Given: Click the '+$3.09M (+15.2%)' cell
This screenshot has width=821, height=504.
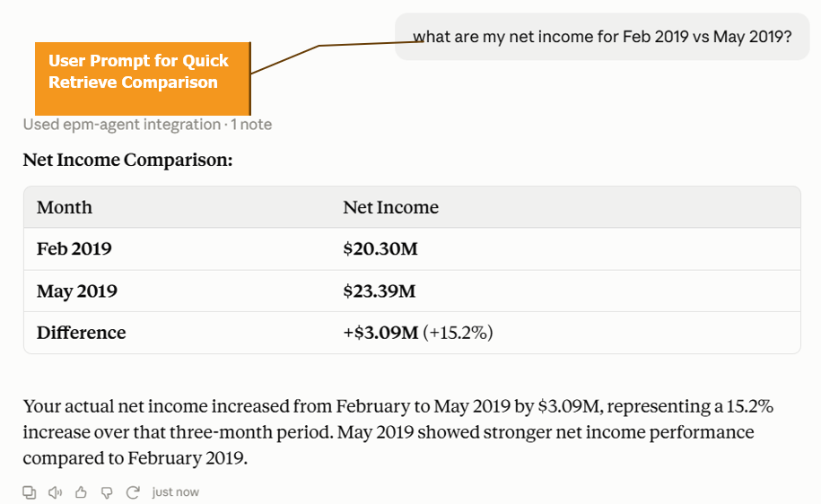Looking at the screenshot, I should pos(418,333).
